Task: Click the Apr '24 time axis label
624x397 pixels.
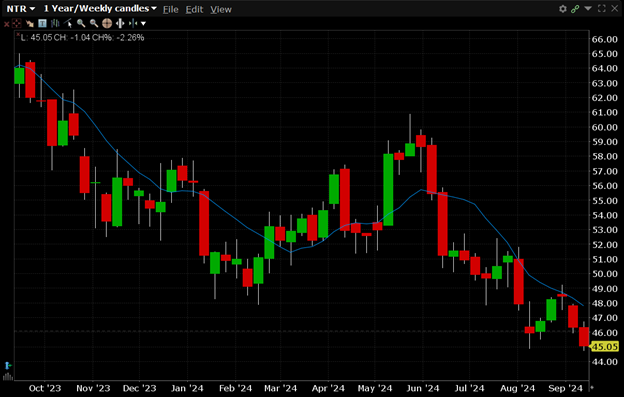Action: point(328,388)
